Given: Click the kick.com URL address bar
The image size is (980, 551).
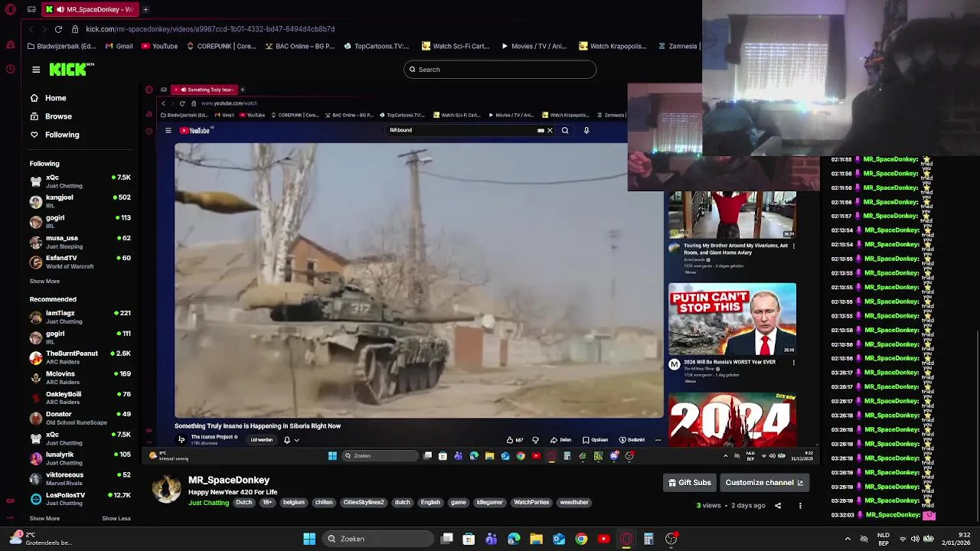Looking at the screenshot, I should [x=211, y=29].
